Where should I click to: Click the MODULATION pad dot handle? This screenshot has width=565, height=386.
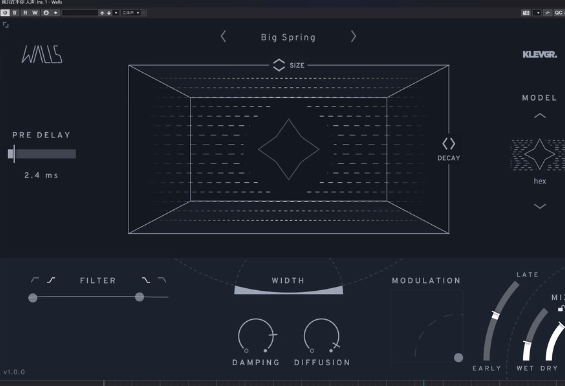[x=458, y=358]
